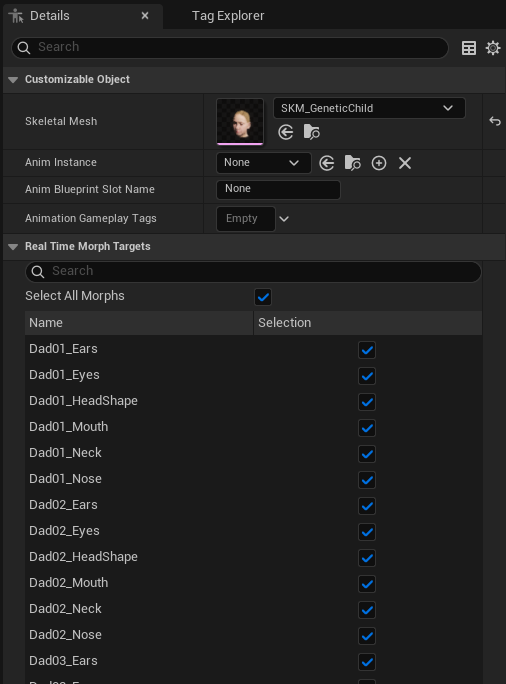
Task: Select the Dad01_HeadShape row name
Action: tap(83, 401)
